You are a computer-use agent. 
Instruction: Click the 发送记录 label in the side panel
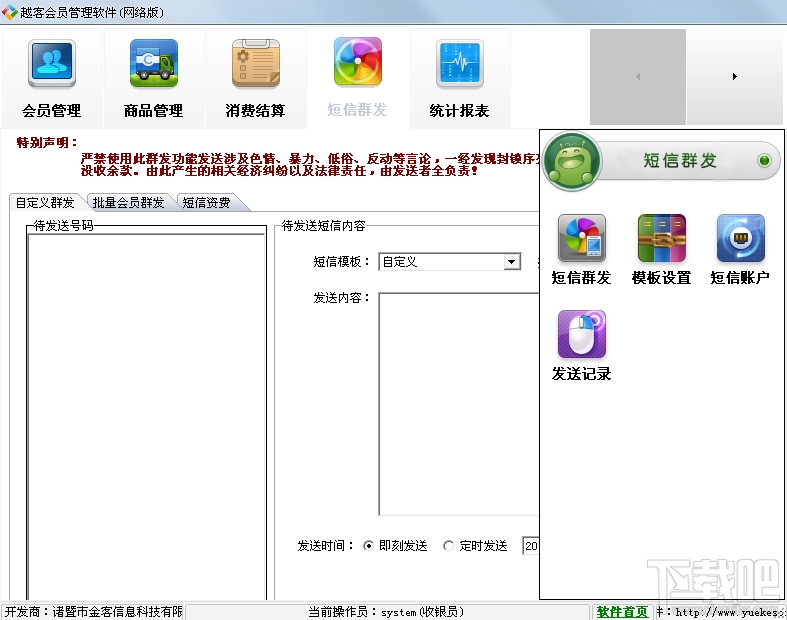coord(582,374)
